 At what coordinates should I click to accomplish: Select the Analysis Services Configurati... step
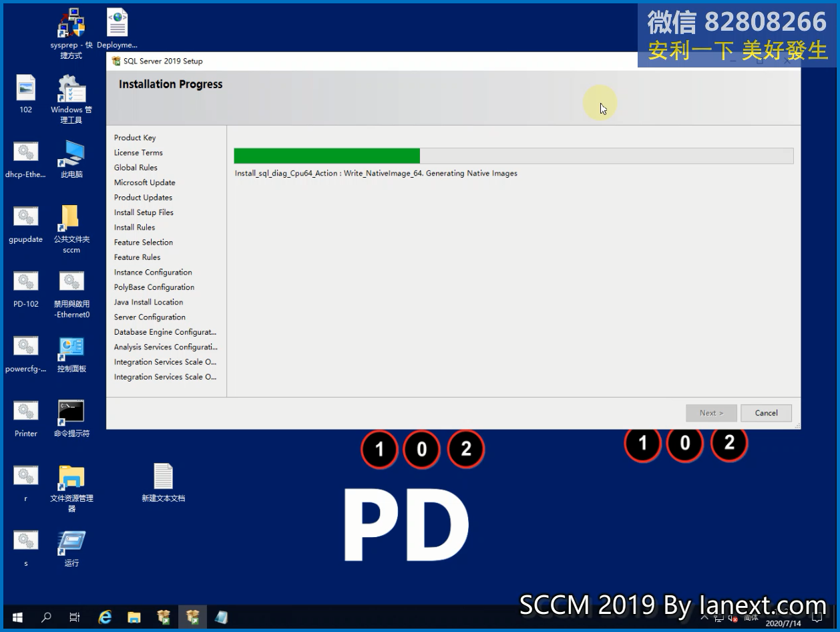click(x=166, y=347)
